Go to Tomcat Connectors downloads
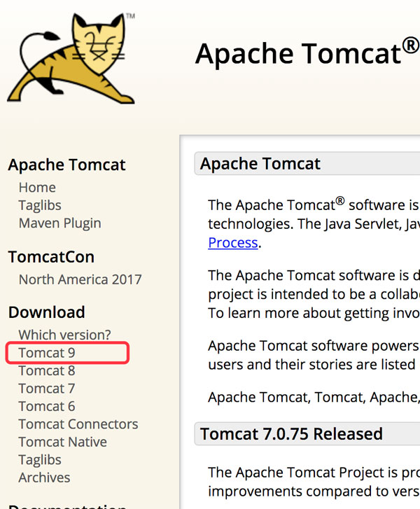This screenshot has width=420, height=509. click(x=78, y=424)
